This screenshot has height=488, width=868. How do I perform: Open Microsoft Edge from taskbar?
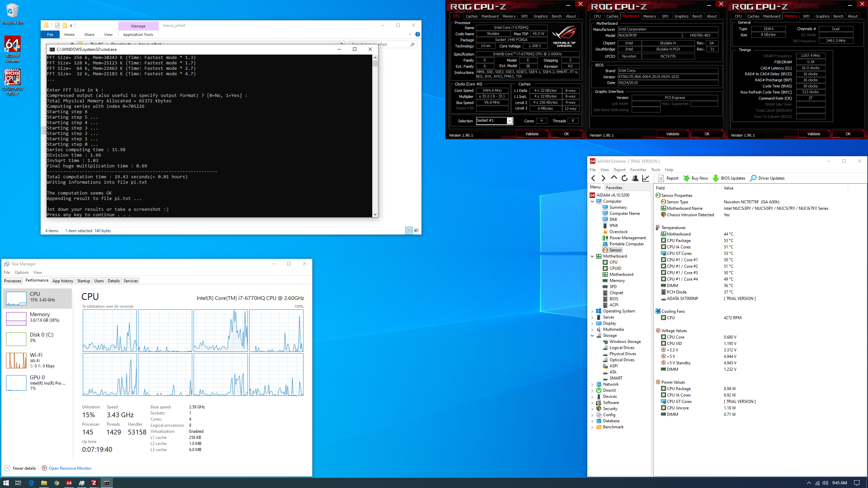[31, 483]
